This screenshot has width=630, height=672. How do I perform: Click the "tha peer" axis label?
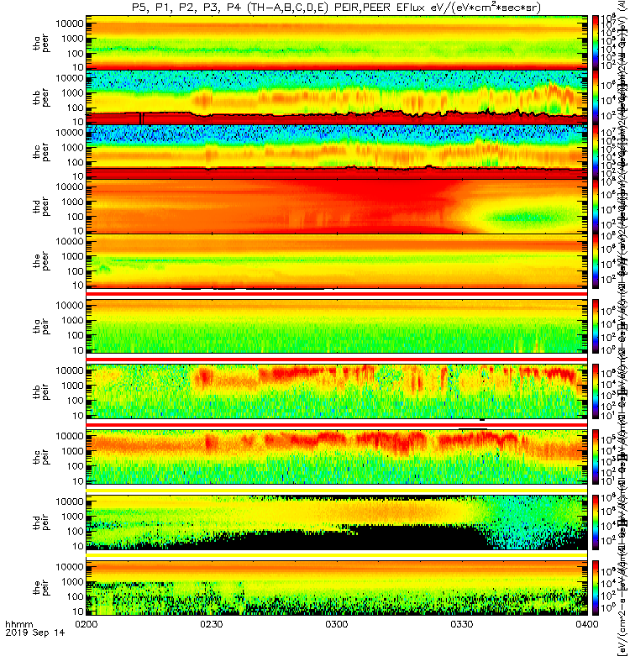41,44
